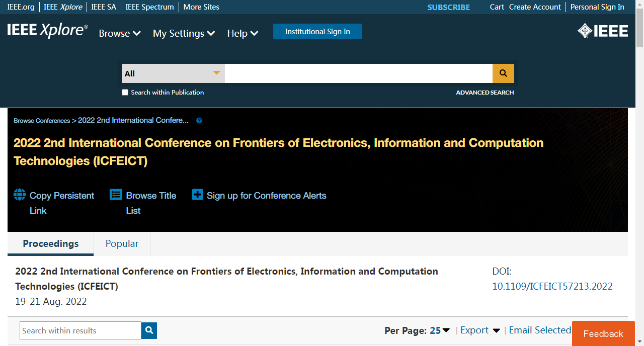
Task: Click the Copy Persistent Link text
Action: click(62, 203)
